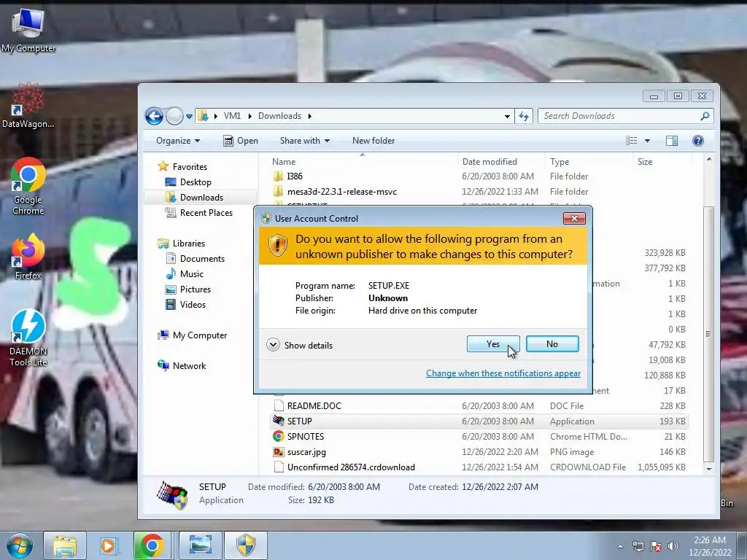Viewport: 747px width, 560px height.
Task: Click Downloads in address breadcrumb
Action: click(279, 116)
